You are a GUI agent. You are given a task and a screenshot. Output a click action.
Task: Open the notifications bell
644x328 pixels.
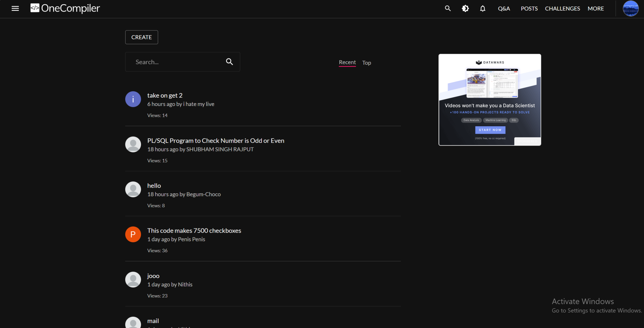pos(482,9)
